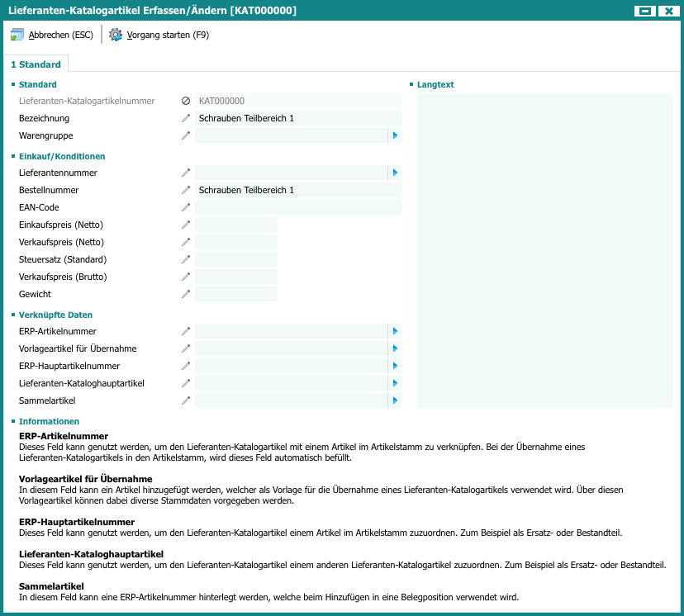Click the Vorgang starten gear icon
This screenshot has height=616, width=684.
pyautogui.click(x=116, y=35)
